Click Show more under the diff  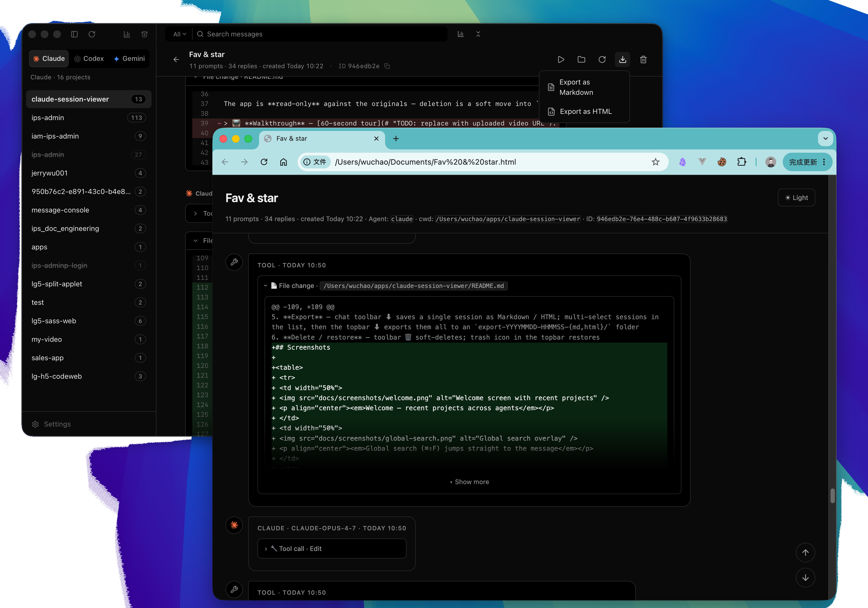point(470,482)
